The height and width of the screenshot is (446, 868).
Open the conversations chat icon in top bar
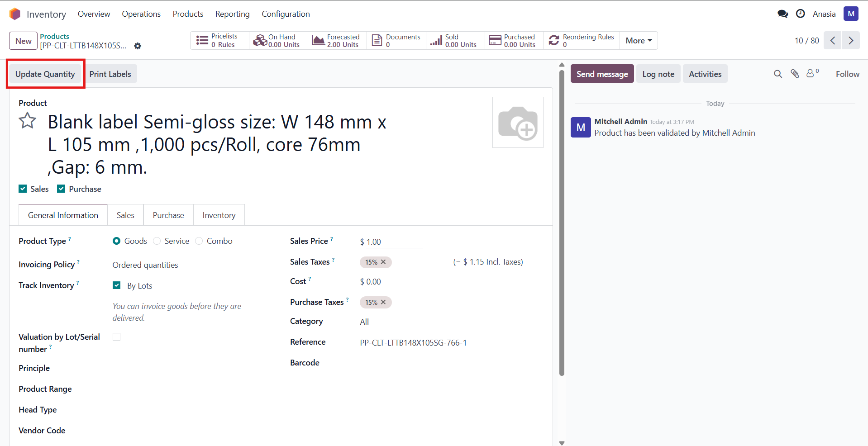pyautogui.click(x=782, y=14)
